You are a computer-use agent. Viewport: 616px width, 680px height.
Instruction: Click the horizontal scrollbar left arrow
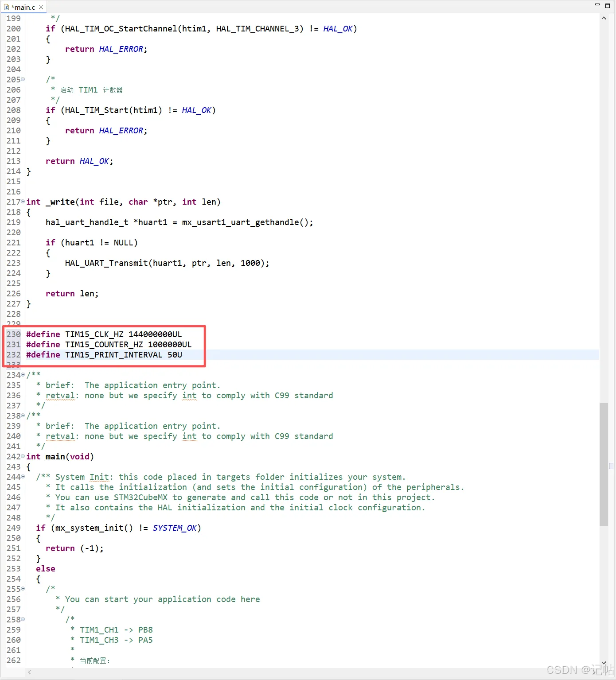tap(30, 672)
